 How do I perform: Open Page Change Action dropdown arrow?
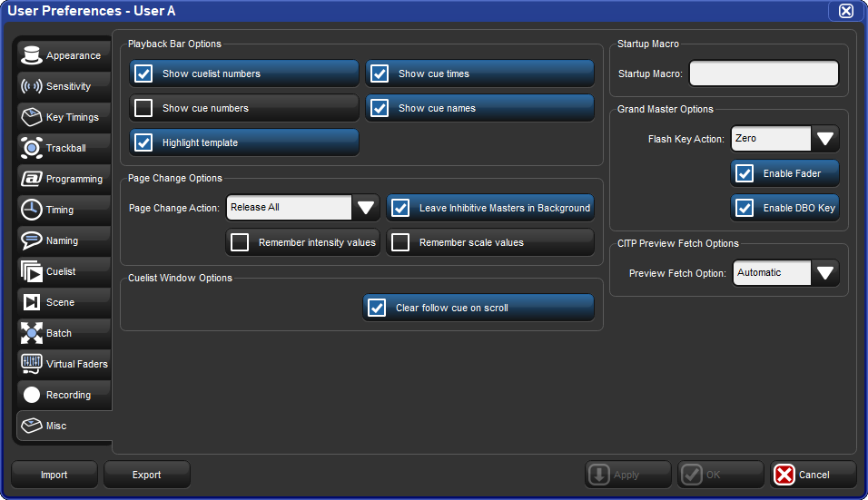pyautogui.click(x=365, y=208)
